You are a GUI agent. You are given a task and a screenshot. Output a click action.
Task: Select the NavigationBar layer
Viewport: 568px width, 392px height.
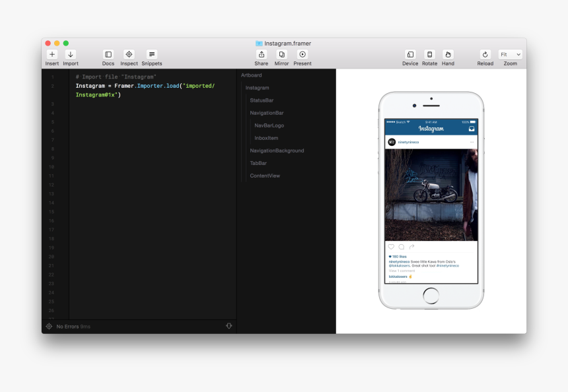(267, 113)
